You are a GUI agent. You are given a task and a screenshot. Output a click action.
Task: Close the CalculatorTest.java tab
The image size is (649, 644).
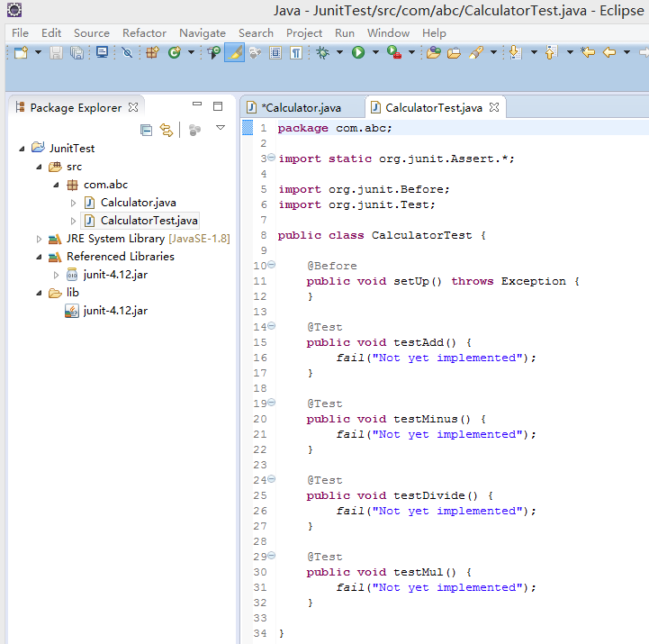pos(494,107)
